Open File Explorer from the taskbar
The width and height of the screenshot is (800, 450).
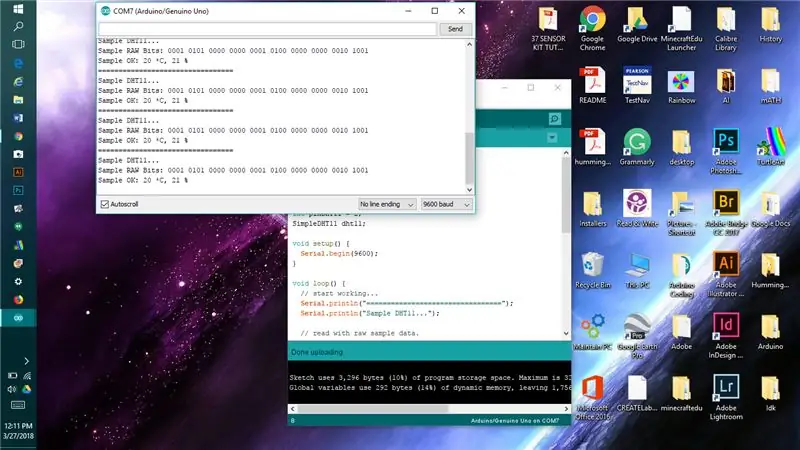click(x=18, y=99)
